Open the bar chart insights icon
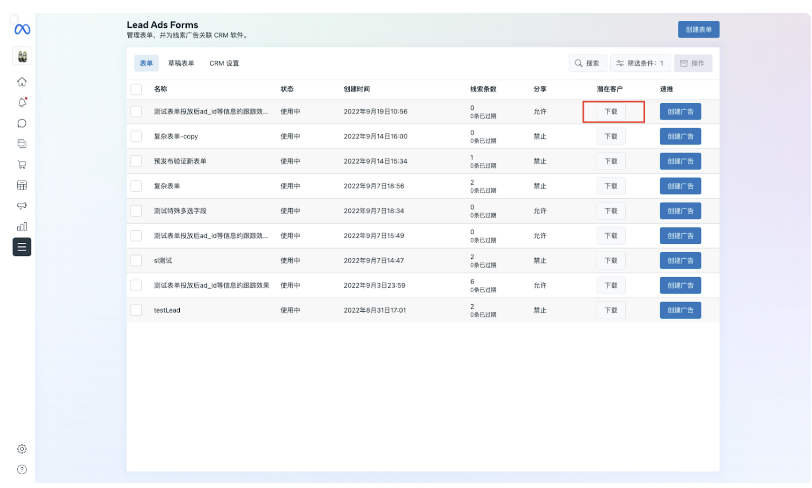Viewport: 812px width, 488px height. [22, 226]
